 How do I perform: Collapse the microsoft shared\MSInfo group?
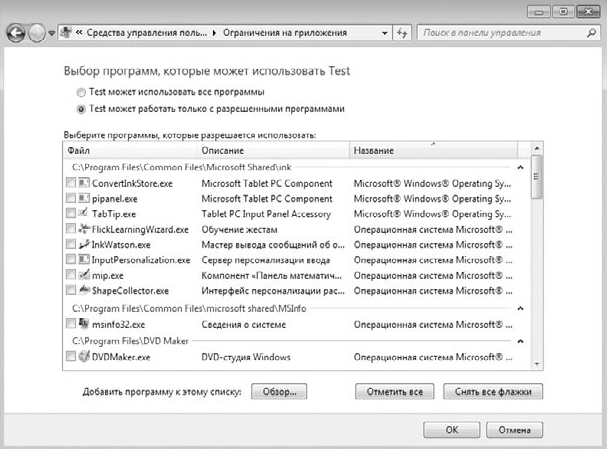pos(521,308)
